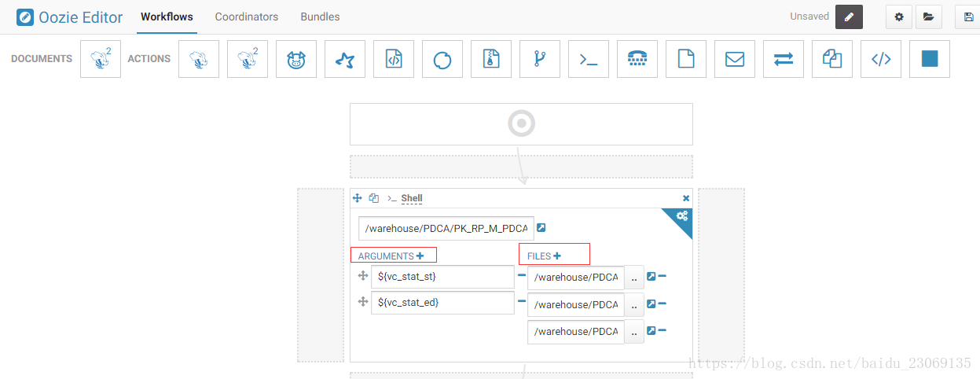Remove the second FILES entry with minus
The height and width of the screenshot is (379, 980).
[662, 304]
